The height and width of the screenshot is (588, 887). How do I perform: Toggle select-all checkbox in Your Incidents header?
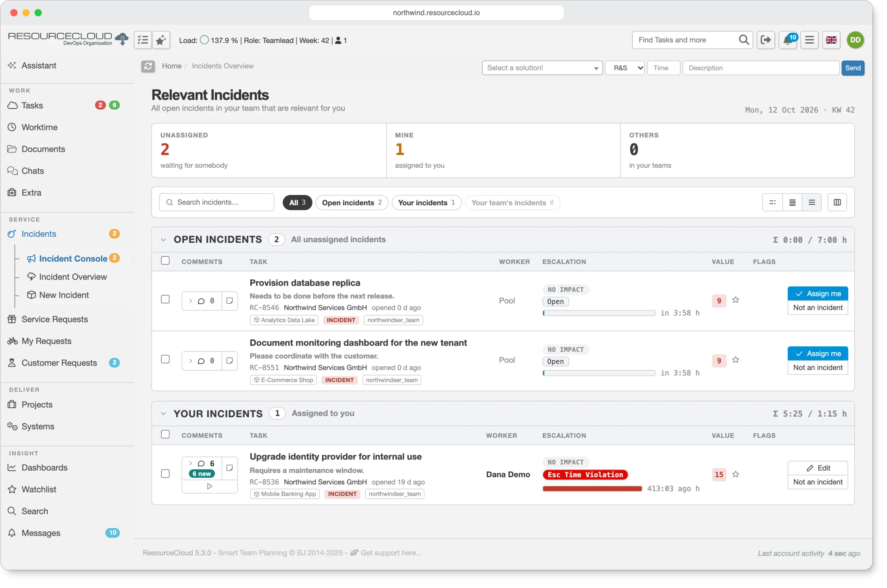165,434
